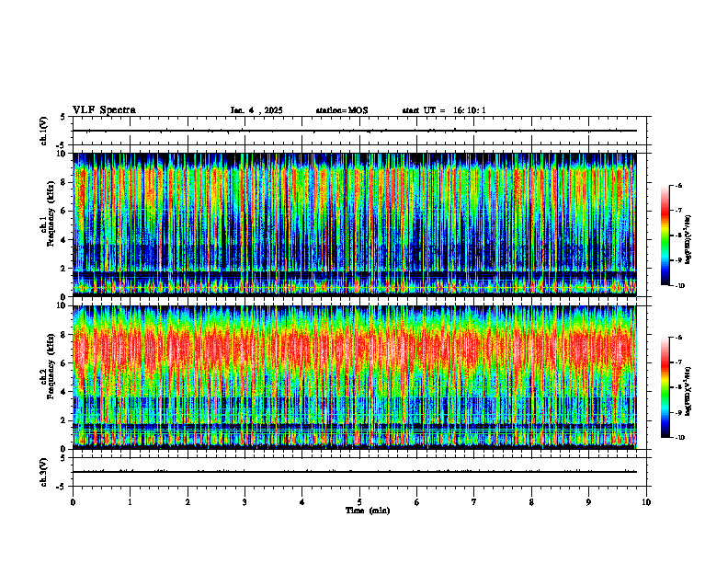
Task: Click the "4" kHz tick on ch.1 frequency axis
Action: coord(64,240)
